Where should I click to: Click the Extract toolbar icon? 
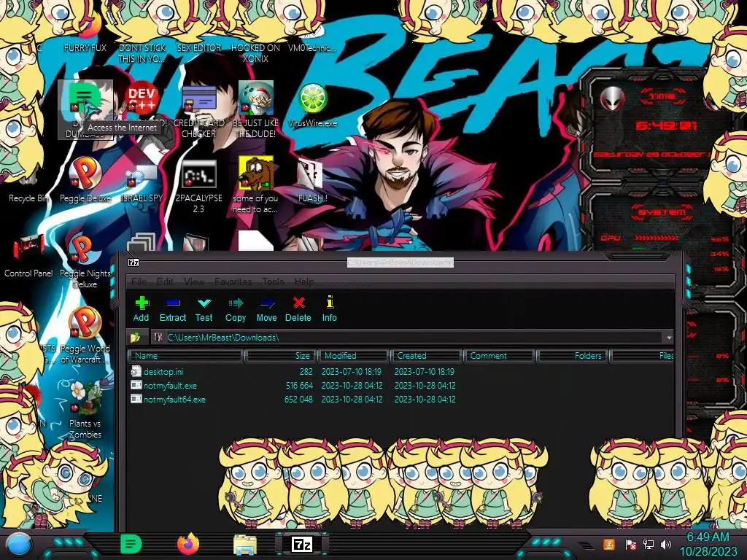coord(172,308)
